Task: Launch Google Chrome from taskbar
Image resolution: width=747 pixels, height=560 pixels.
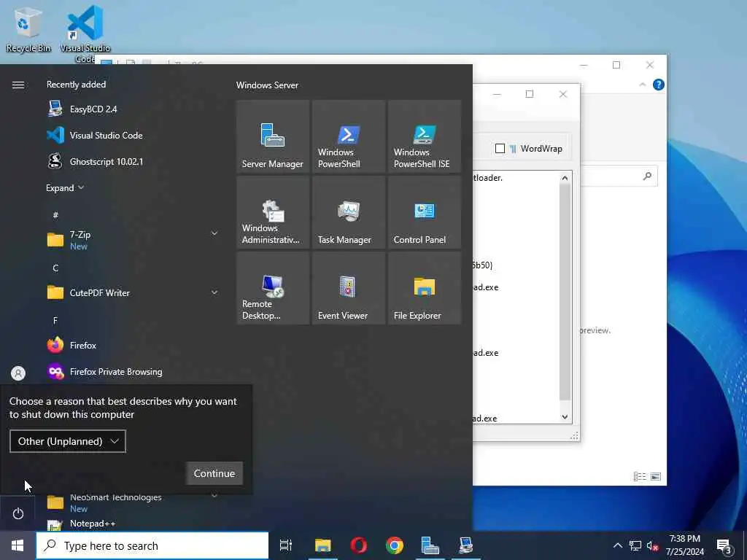Action: (x=395, y=545)
